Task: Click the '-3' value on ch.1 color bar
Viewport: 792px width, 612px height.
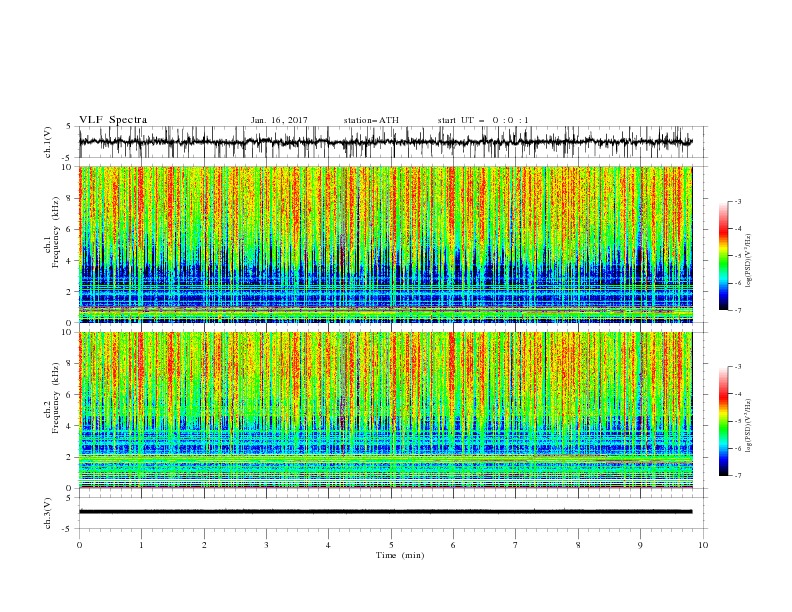Action: point(737,201)
